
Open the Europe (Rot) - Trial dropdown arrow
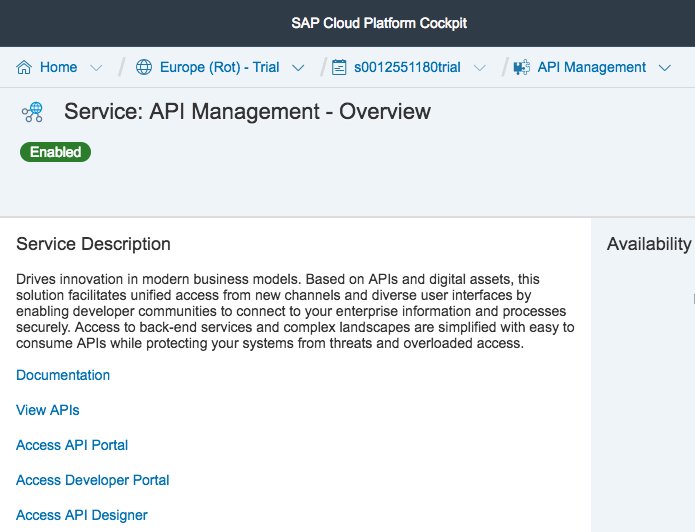tap(297, 68)
